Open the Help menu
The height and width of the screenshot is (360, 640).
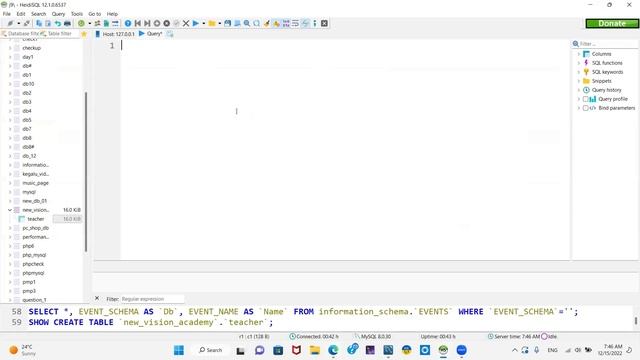(112, 14)
